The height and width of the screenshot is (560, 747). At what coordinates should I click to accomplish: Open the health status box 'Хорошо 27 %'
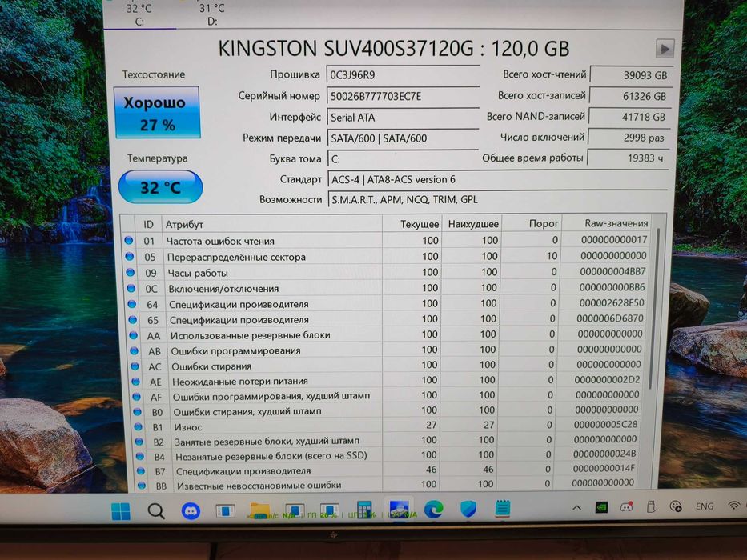(x=157, y=113)
